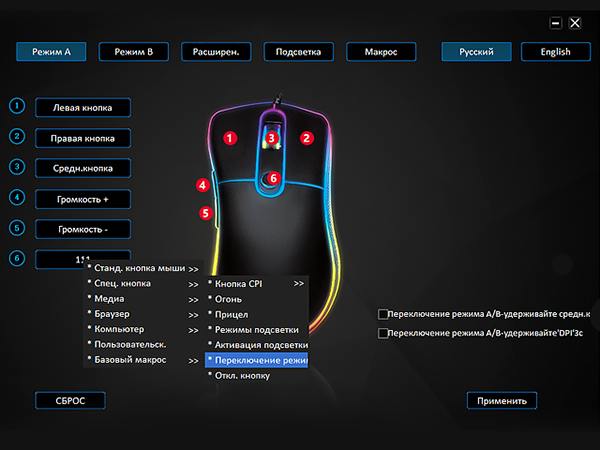Expand the Медиа submenu
The width and height of the screenshot is (600, 450).
142,298
